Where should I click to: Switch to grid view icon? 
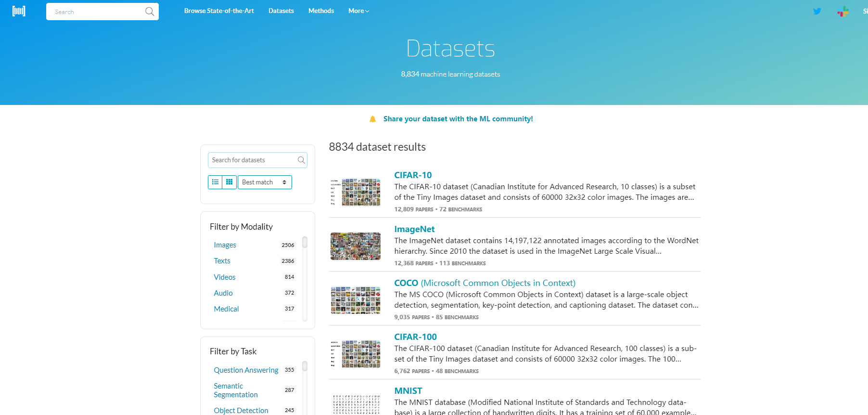pos(230,182)
